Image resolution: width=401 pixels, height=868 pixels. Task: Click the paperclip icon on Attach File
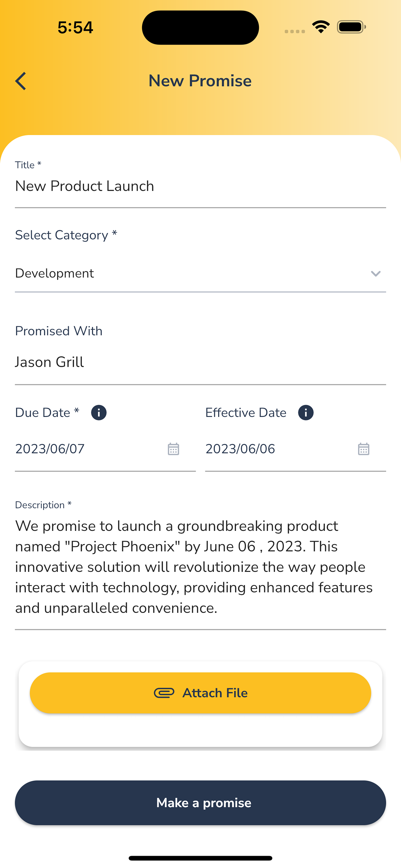coord(164,693)
